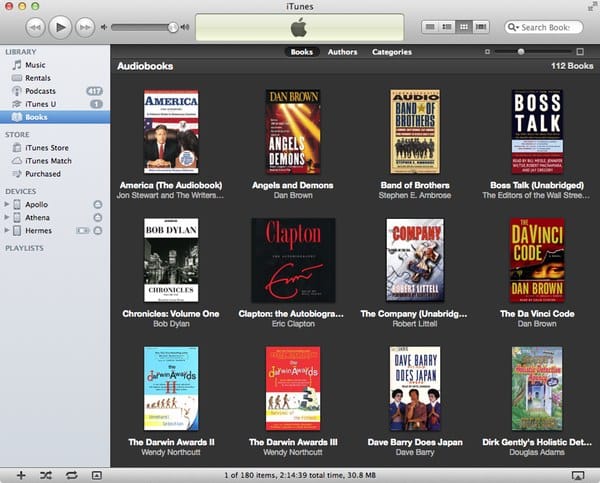Open the search magnifier options dropdown

[x=513, y=27]
